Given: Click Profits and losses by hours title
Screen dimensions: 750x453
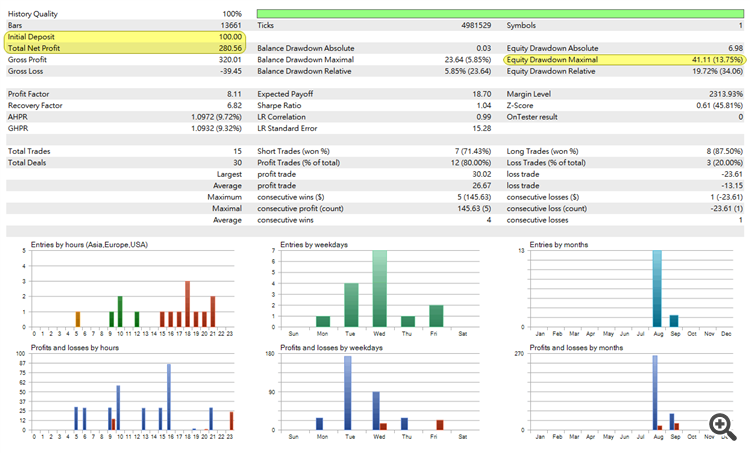Looking at the screenshot, I should [75, 348].
